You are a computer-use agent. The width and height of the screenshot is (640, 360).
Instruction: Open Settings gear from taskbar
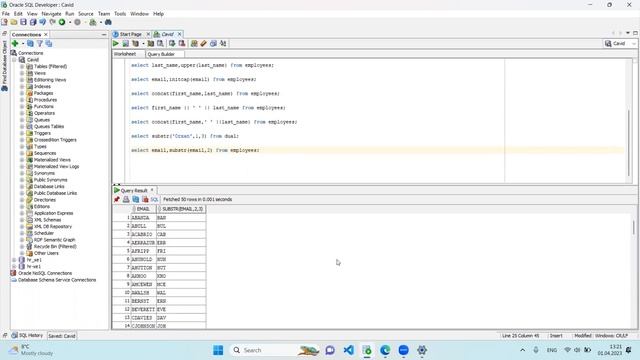click(422, 350)
